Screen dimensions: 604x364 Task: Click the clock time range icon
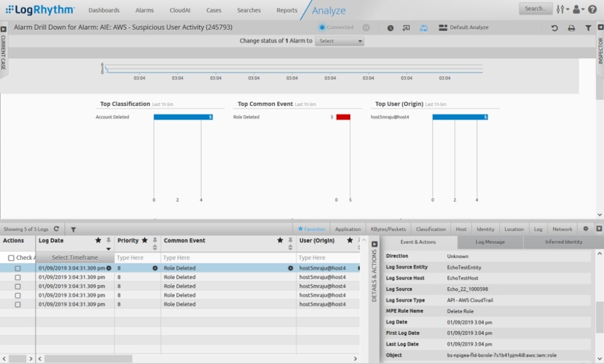(390, 28)
